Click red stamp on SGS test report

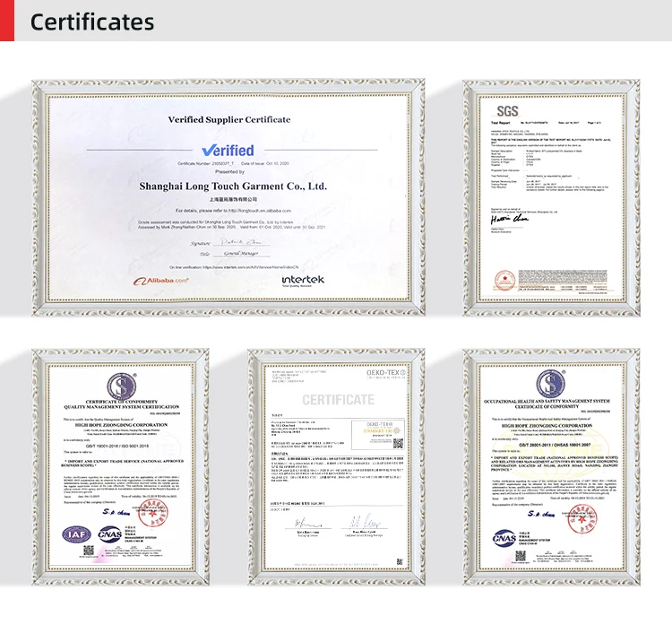coord(504,281)
